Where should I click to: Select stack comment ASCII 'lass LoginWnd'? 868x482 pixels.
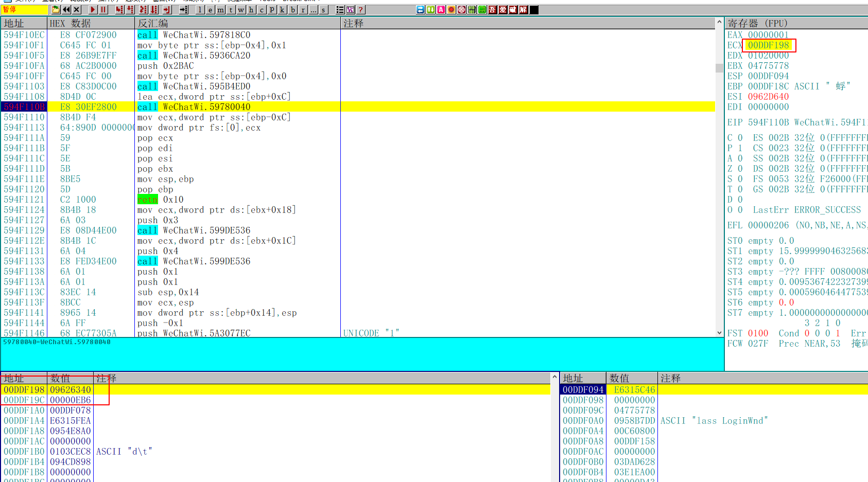[x=714, y=420]
